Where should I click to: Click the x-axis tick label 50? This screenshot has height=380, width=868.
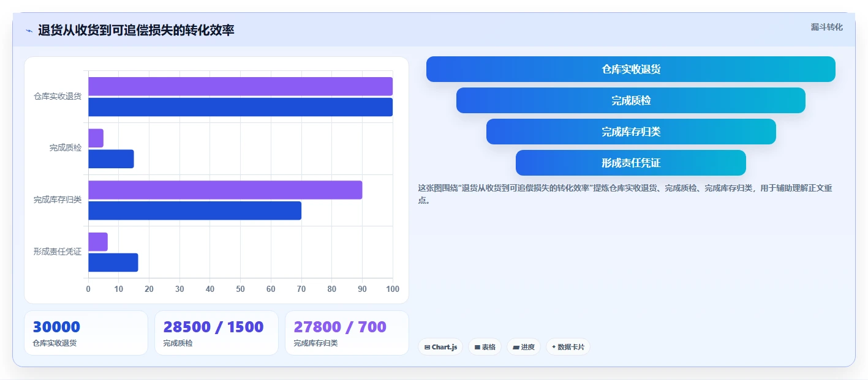[240, 289]
